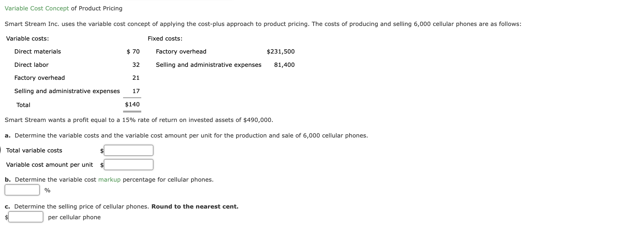
Task: Click the markup percentage input box
Action: coord(21,190)
